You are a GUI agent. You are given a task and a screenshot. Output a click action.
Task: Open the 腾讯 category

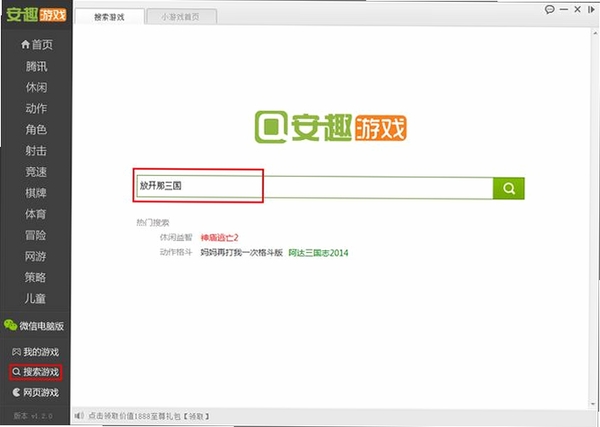(x=36, y=66)
